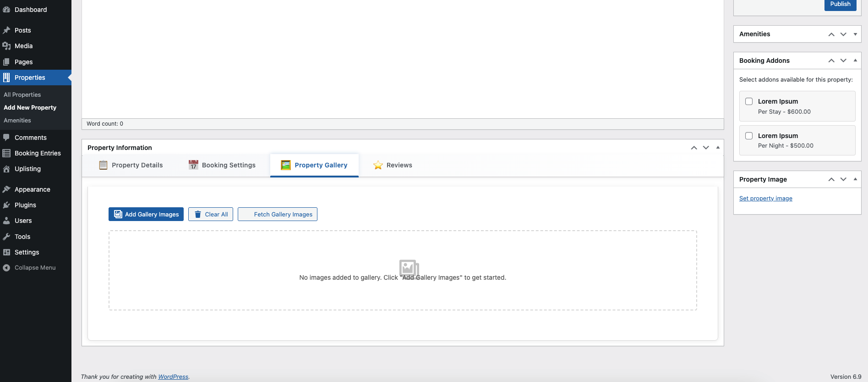868x382 pixels.
Task: Click the Property Details notepad icon
Action: (x=104, y=165)
